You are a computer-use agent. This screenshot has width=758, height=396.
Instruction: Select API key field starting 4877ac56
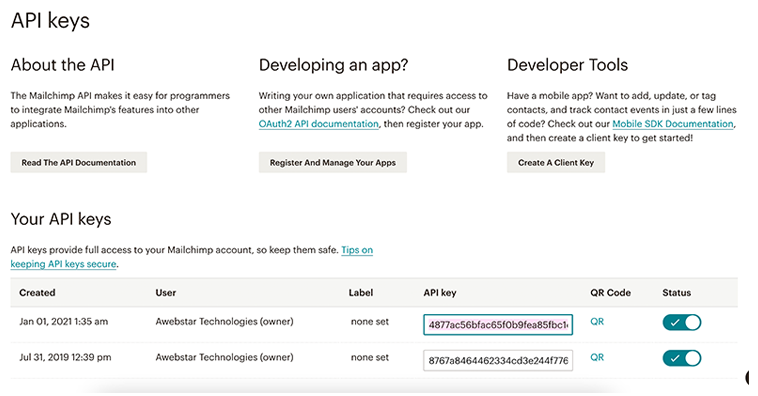[498, 324]
